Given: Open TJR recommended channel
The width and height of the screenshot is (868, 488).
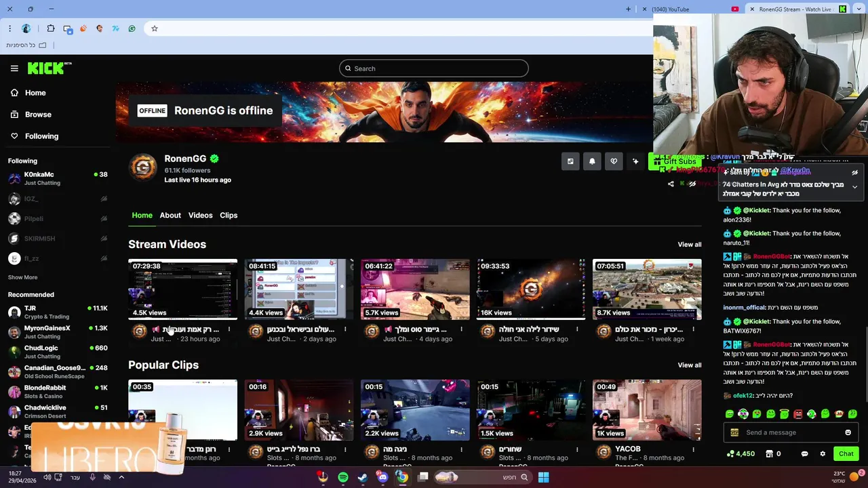Looking at the screenshot, I should click(58, 312).
